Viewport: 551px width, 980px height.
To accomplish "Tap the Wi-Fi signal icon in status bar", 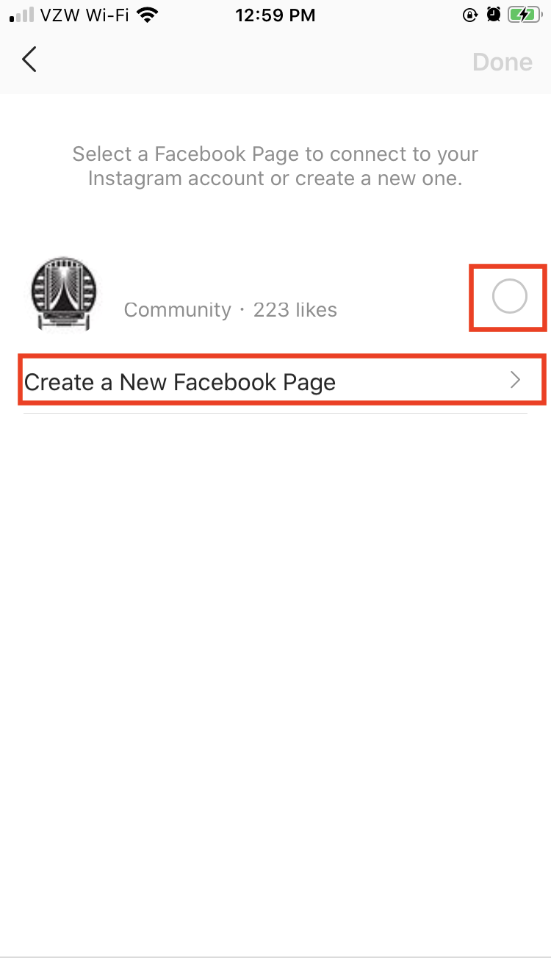I will click(148, 15).
